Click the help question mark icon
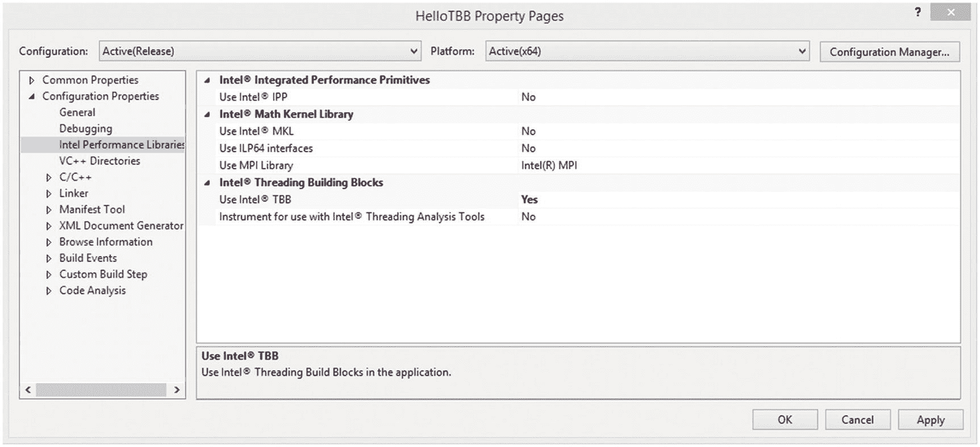Screen dimensions: 980x447 pos(918,12)
